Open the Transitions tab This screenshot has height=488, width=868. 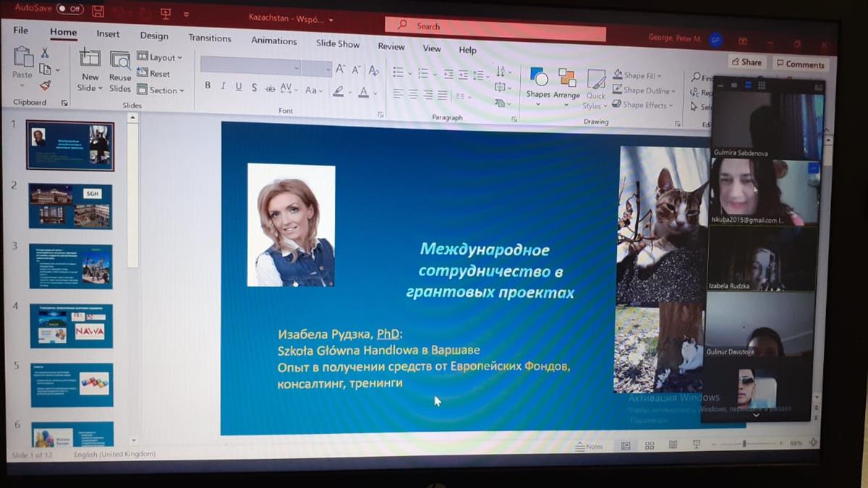click(210, 38)
